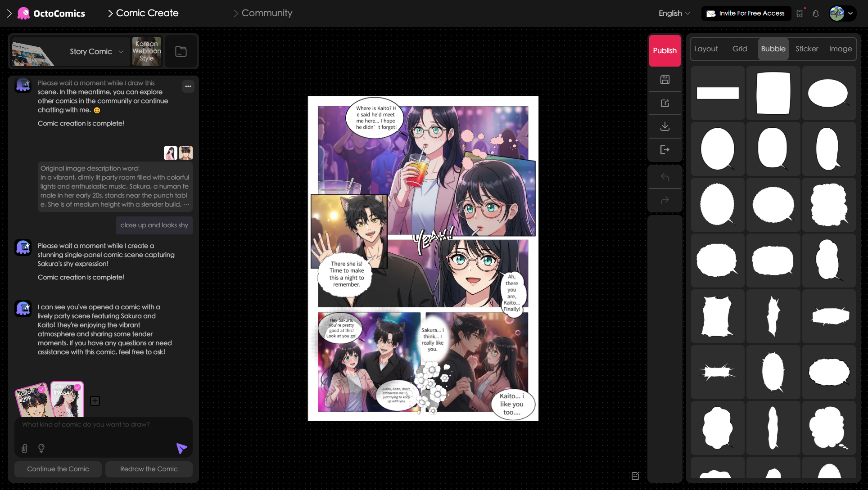The height and width of the screenshot is (490, 868).
Task: Open idea suggestions via the lightbulb icon
Action: click(x=41, y=448)
